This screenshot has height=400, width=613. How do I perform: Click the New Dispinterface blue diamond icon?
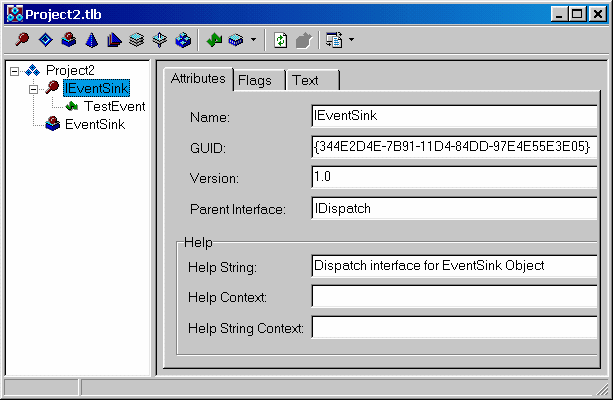point(45,41)
